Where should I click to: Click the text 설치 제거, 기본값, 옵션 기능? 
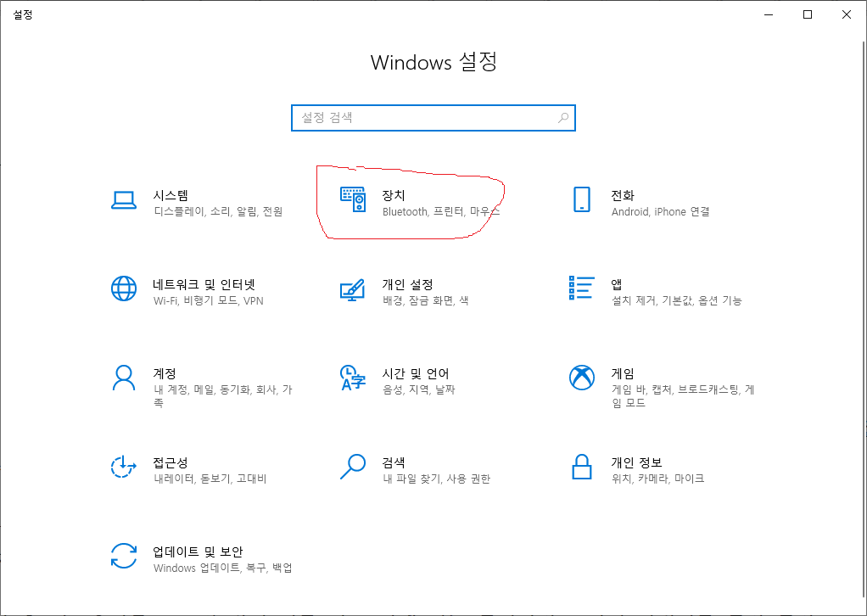[x=677, y=301]
